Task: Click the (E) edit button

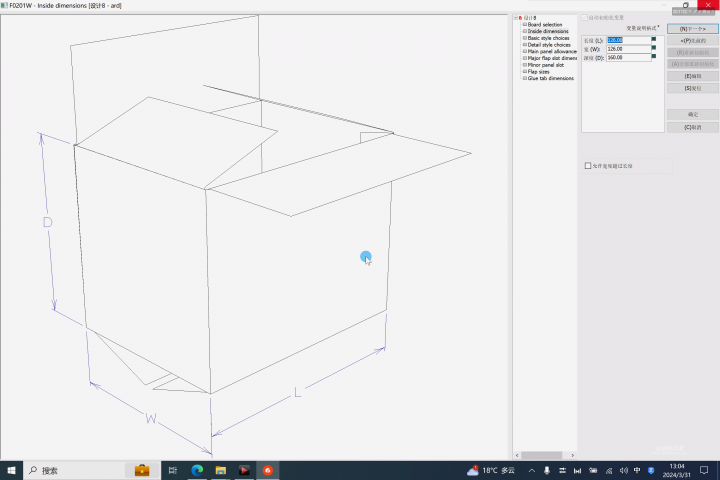Action: pyautogui.click(x=692, y=76)
